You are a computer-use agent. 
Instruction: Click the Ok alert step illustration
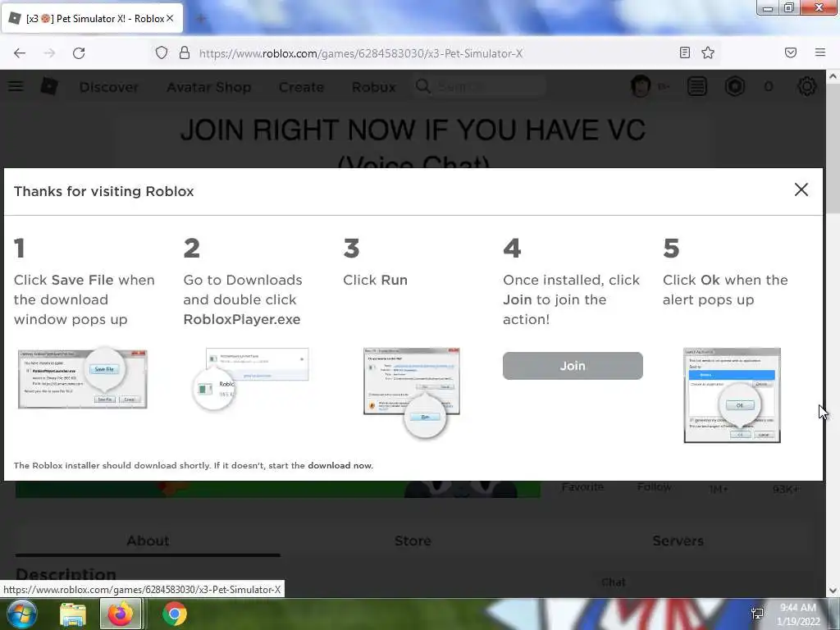732,395
